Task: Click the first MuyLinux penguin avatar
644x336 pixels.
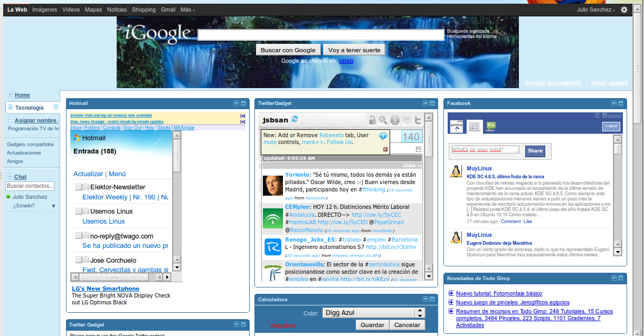Action: point(455,171)
